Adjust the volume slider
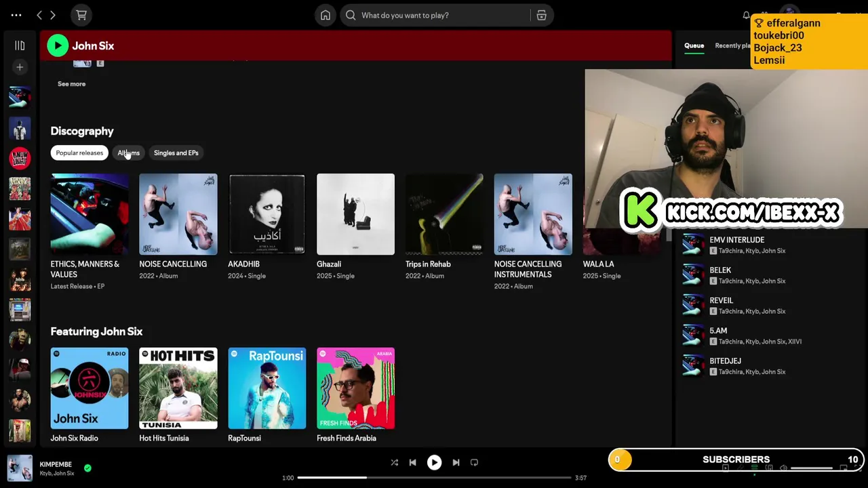Image resolution: width=868 pixels, height=488 pixels. point(811,468)
